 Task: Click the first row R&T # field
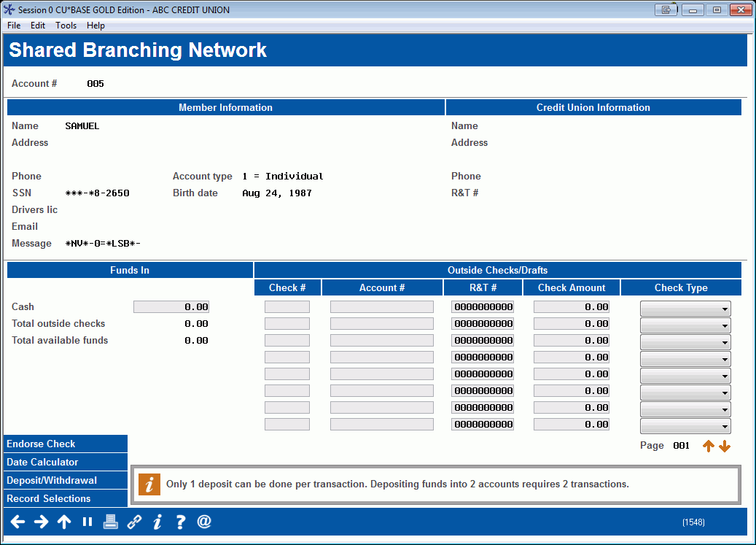(483, 306)
